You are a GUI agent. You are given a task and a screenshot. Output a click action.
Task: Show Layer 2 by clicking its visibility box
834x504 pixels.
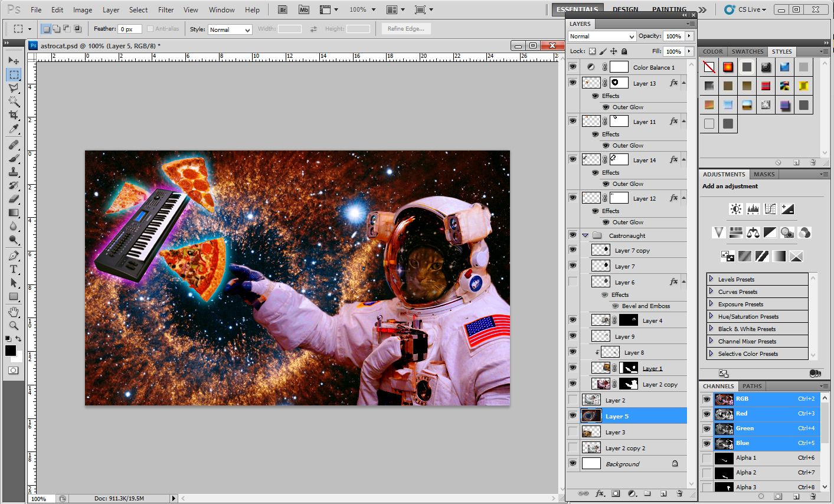(573, 400)
